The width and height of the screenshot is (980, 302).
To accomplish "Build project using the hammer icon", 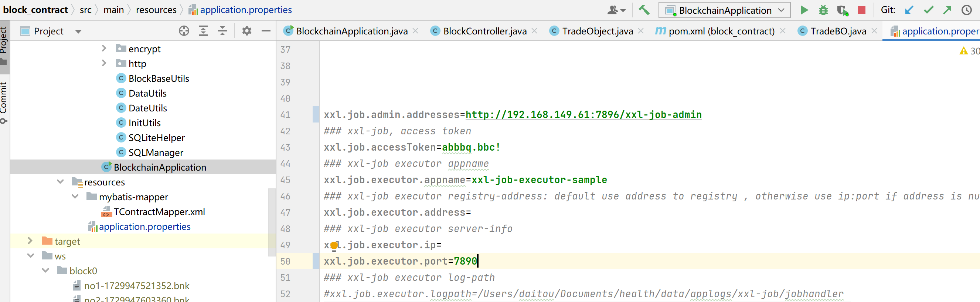I will (644, 10).
